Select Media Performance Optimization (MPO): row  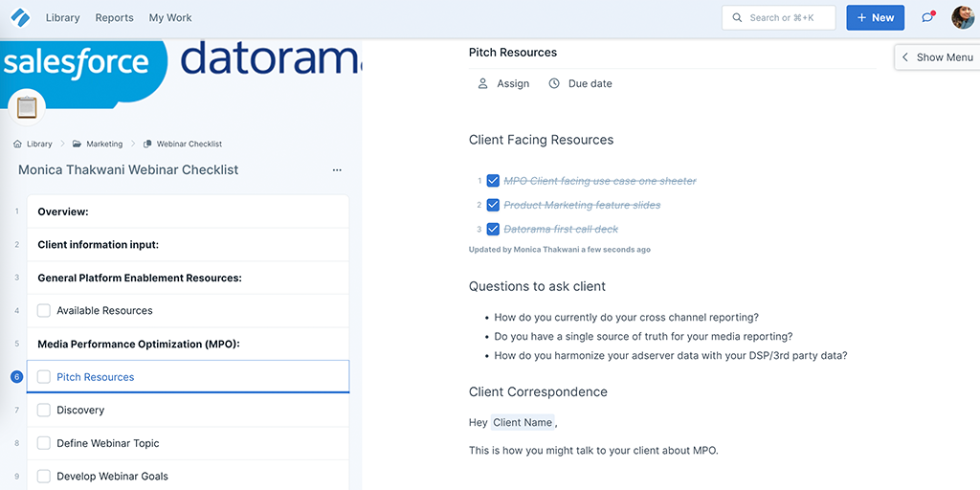[188, 344]
